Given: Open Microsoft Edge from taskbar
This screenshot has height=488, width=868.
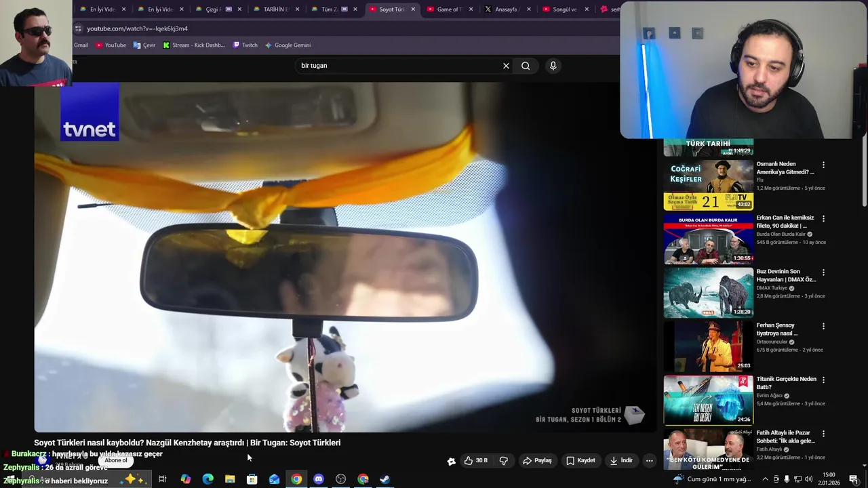Looking at the screenshot, I should click(x=208, y=479).
